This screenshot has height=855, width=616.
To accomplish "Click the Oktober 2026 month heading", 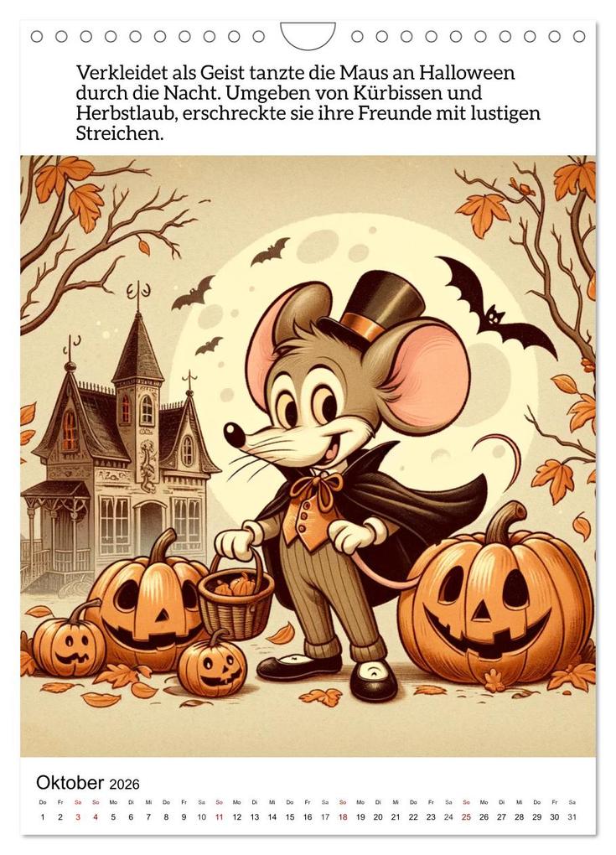I will coord(88,782).
